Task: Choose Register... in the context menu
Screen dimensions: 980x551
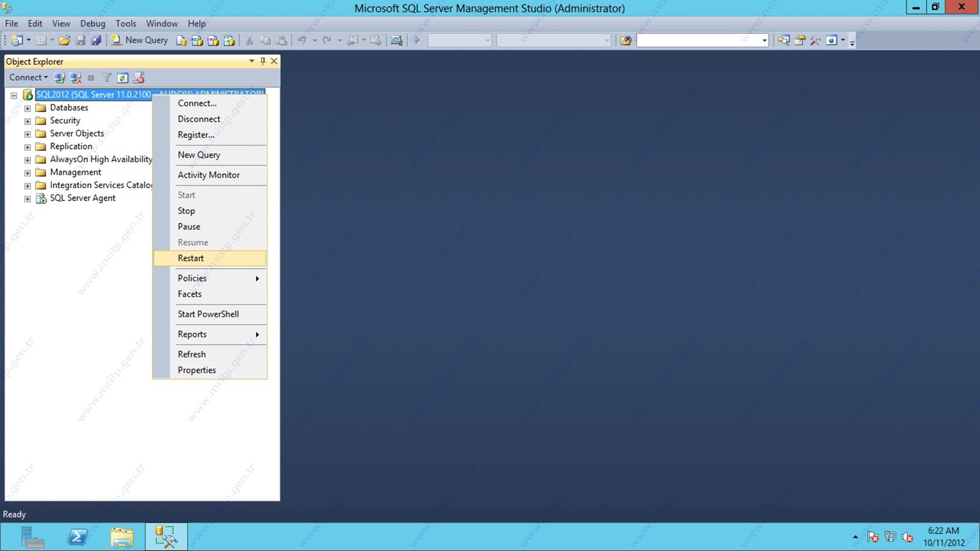Action: [x=210, y=135]
